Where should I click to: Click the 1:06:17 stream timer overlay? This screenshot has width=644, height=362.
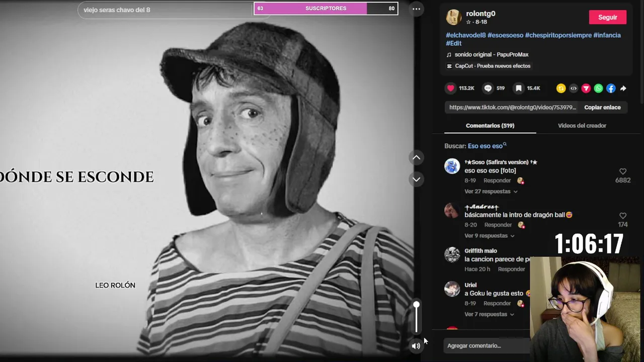coord(589,244)
